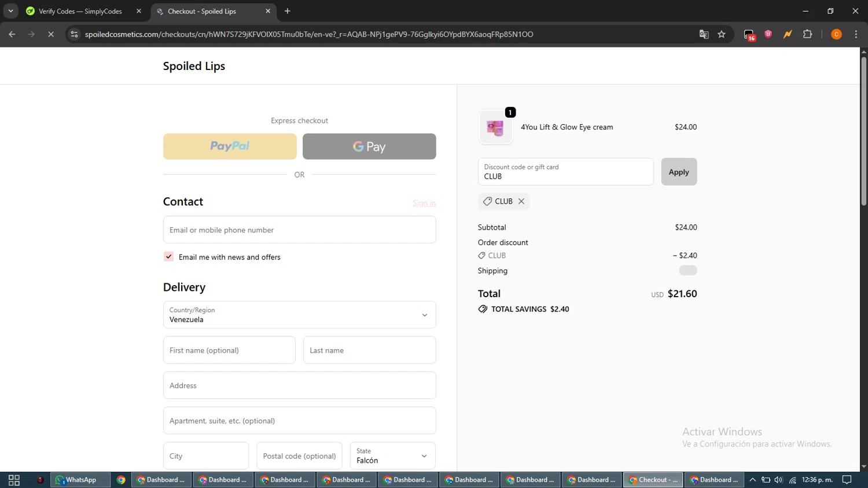
Task: Click the Address field
Action: tap(299, 385)
